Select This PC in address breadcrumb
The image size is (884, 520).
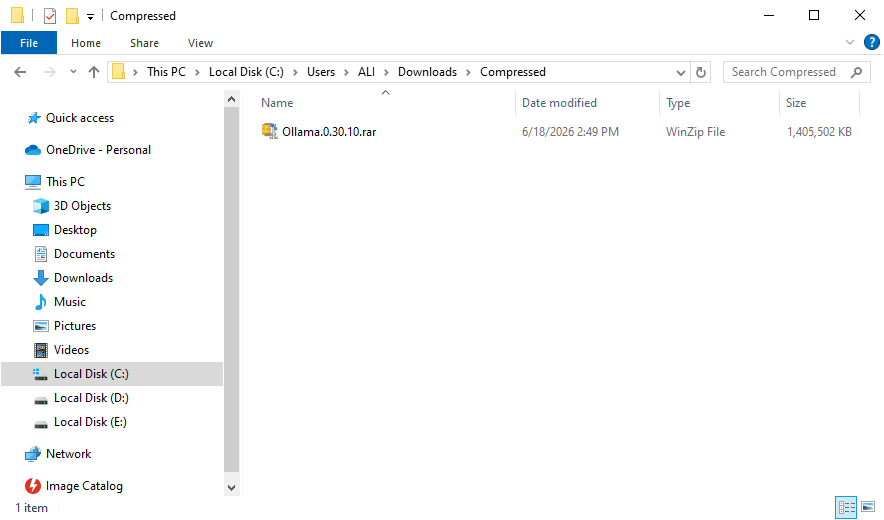point(166,72)
